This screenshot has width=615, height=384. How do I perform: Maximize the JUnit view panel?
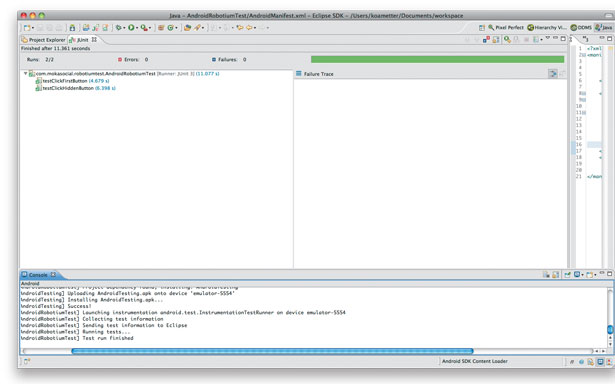(x=563, y=38)
